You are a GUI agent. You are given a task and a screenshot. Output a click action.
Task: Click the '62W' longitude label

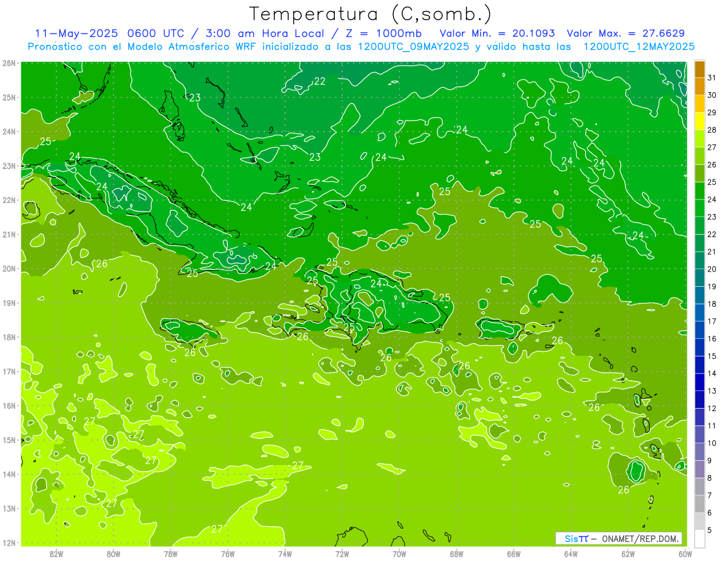pos(628,554)
